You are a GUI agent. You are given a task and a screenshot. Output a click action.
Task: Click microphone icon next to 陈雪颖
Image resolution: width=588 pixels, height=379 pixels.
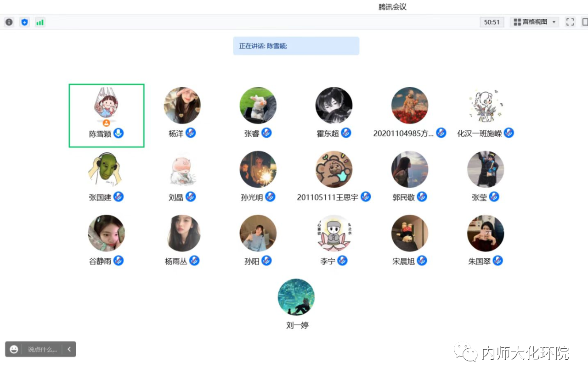119,134
